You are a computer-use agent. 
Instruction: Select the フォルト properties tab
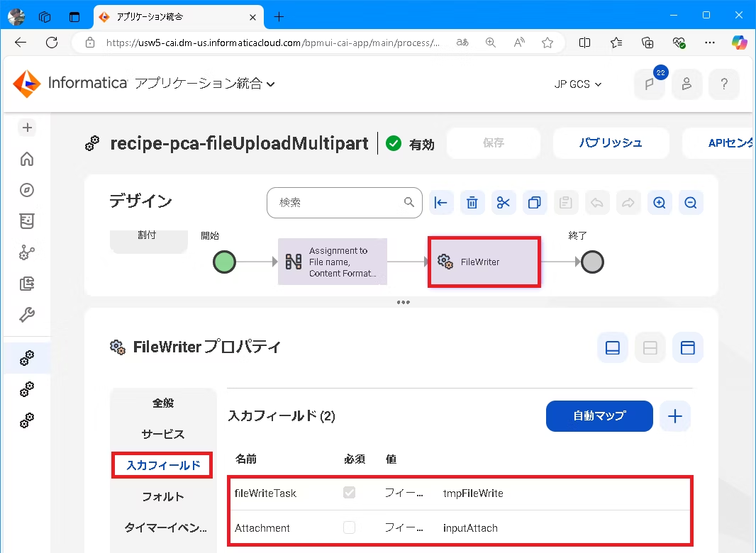tap(163, 496)
